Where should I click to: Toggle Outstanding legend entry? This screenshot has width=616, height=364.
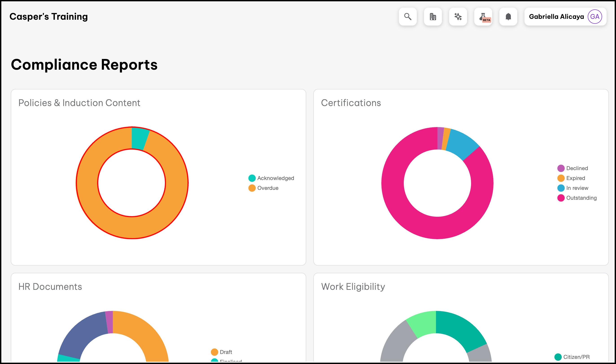[x=577, y=198]
